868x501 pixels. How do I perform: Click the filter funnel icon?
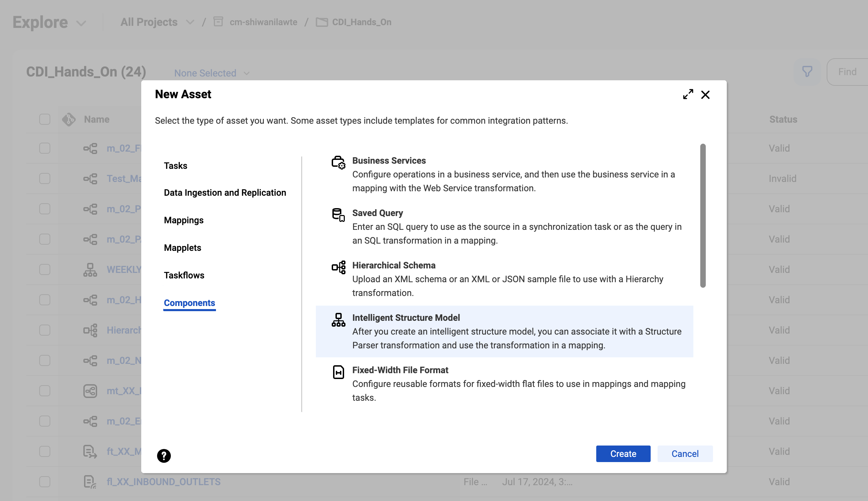[807, 71]
